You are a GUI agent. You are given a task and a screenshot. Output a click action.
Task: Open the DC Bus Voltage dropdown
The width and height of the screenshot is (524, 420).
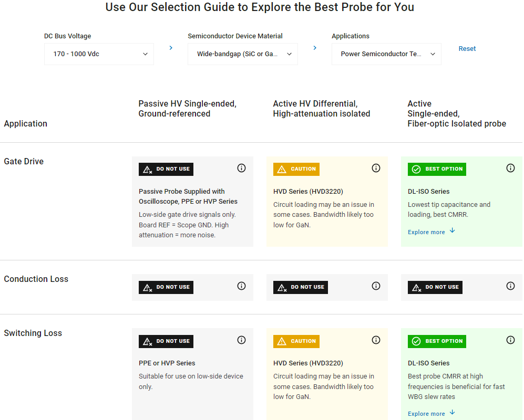tap(99, 54)
